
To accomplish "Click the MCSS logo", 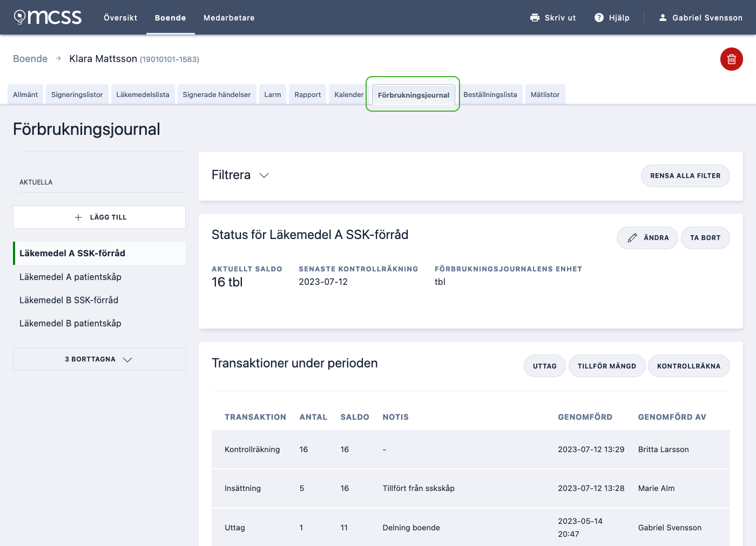I will (x=48, y=17).
